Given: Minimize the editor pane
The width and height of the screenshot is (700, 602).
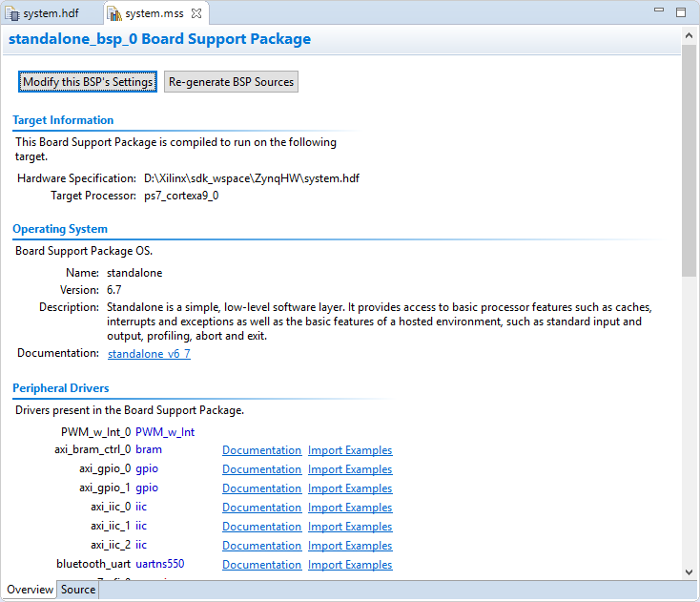Looking at the screenshot, I should point(659,12).
